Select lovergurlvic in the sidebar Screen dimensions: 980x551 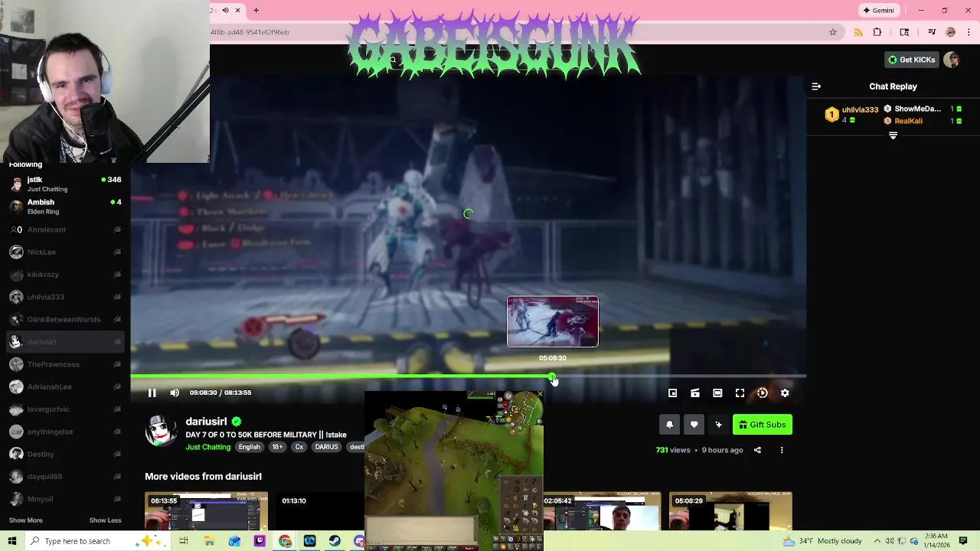tap(65, 409)
